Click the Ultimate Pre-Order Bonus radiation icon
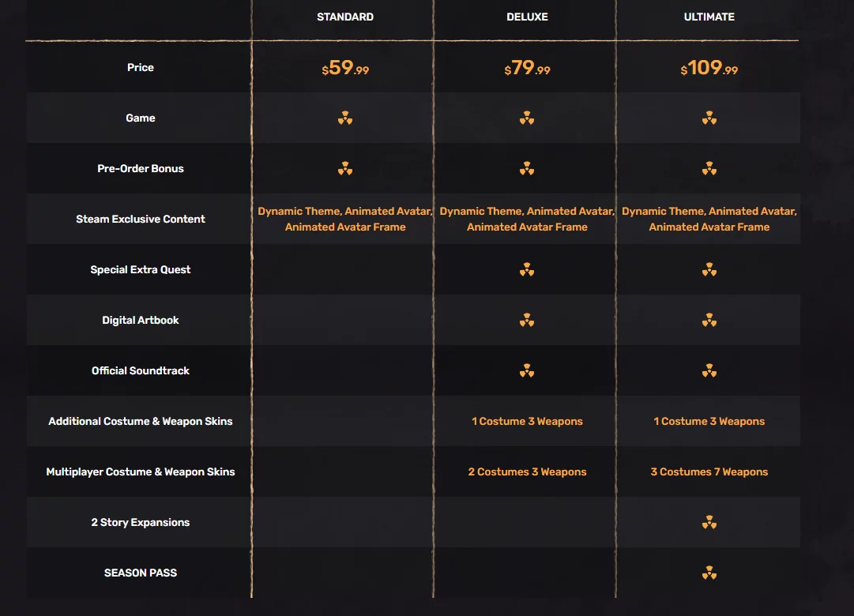 pyautogui.click(x=709, y=169)
